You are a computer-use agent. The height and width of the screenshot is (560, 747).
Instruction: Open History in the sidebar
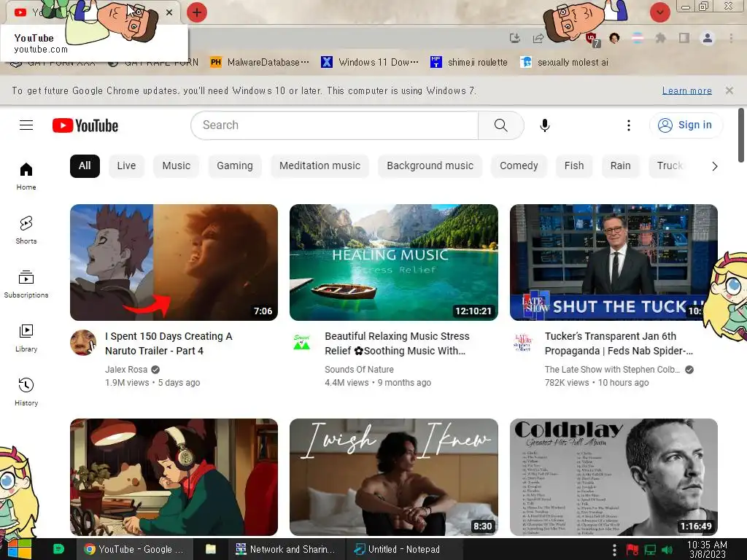tap(26, 392)
